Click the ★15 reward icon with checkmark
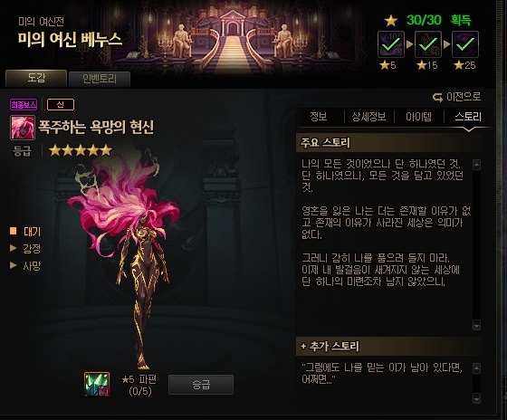 point(428,44)
